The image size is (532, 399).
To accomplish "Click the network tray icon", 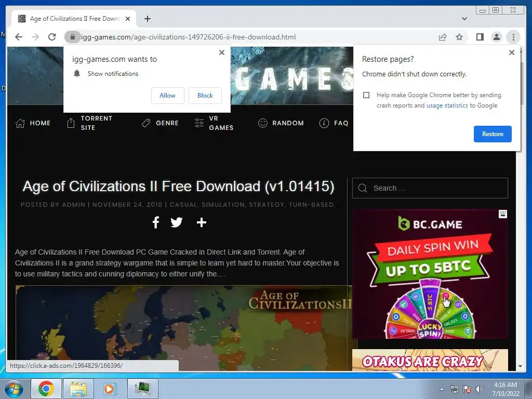I will pyautogui.click(x=454, y=390).
